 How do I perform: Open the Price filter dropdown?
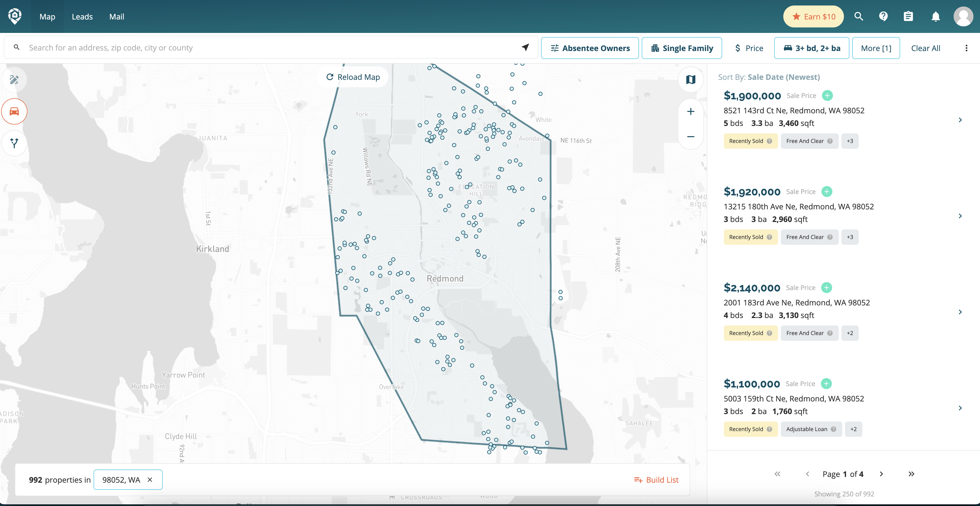(x=749, y=47)
